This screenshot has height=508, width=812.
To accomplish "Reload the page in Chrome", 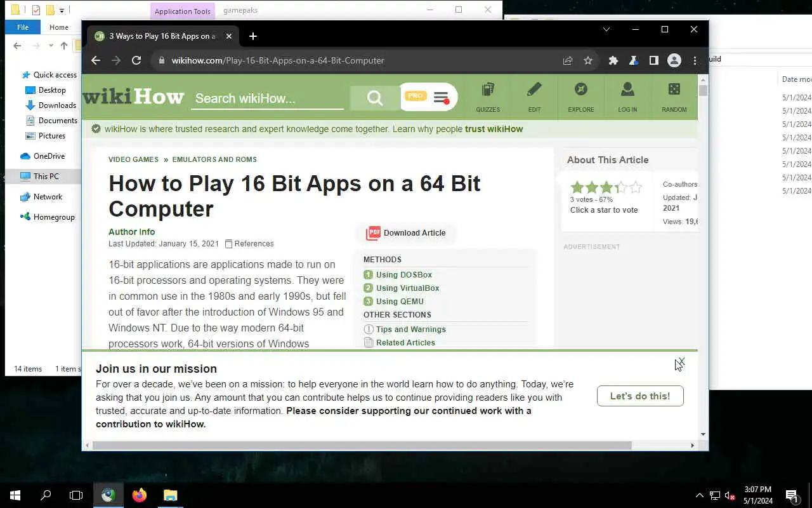I will [136, 60].
